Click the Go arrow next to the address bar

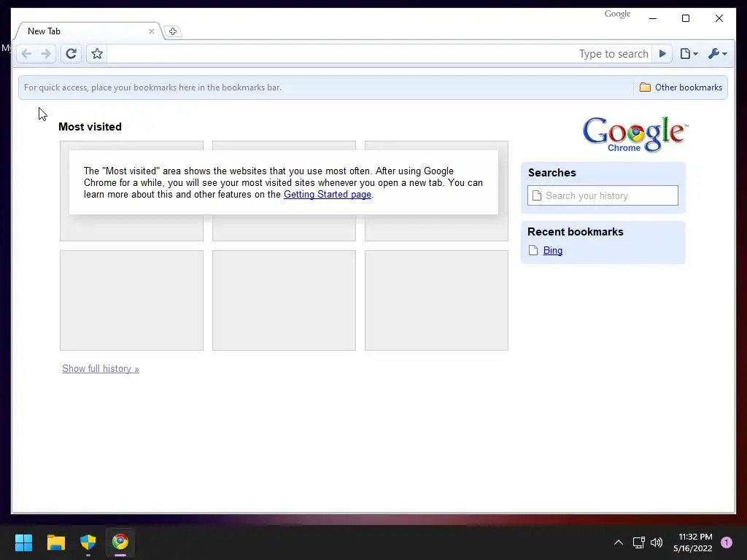(662, 54)
